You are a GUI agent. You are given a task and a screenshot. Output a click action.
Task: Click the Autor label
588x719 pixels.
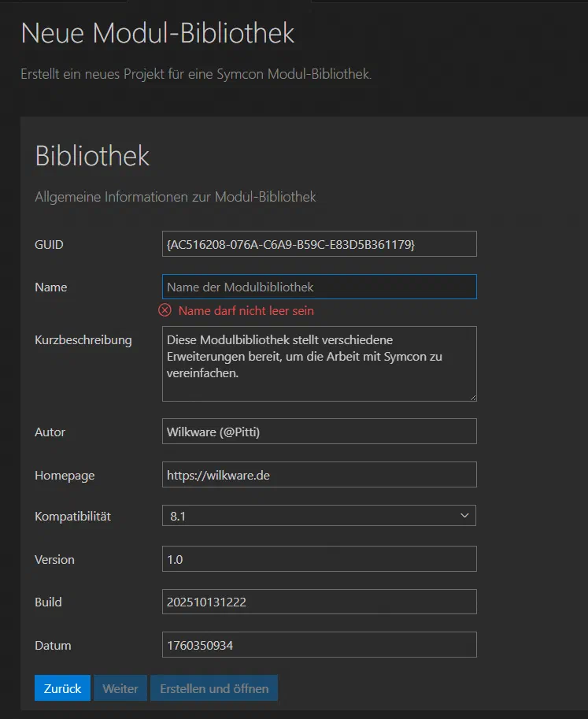coord(50,432)
